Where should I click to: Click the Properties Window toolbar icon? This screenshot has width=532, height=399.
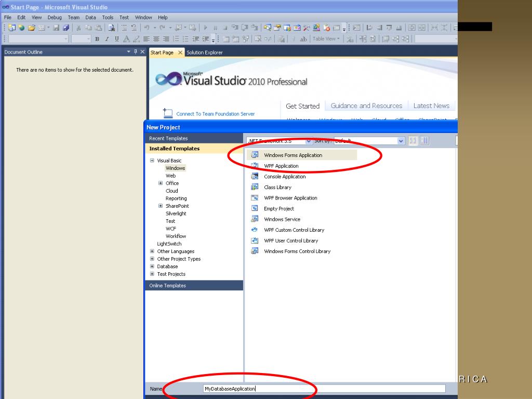point(277,28)
